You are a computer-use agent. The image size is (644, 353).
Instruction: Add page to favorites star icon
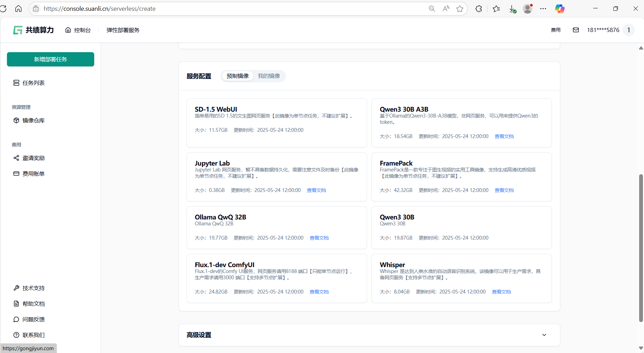pos(460,9)
